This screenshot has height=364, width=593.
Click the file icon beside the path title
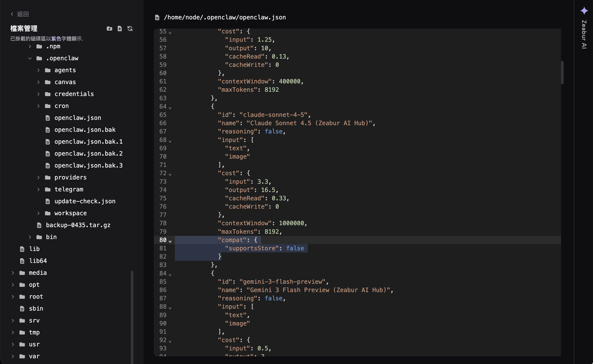(x=157, y=17)
